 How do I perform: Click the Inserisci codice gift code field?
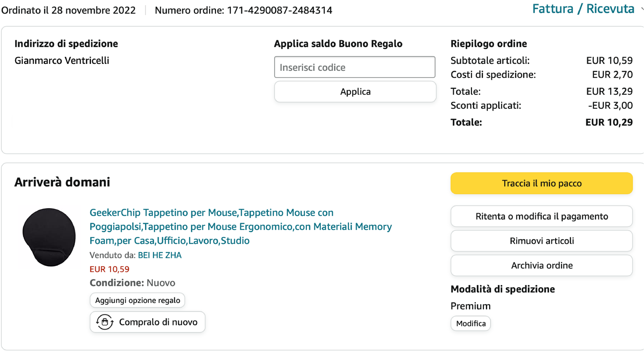(354, 67)
